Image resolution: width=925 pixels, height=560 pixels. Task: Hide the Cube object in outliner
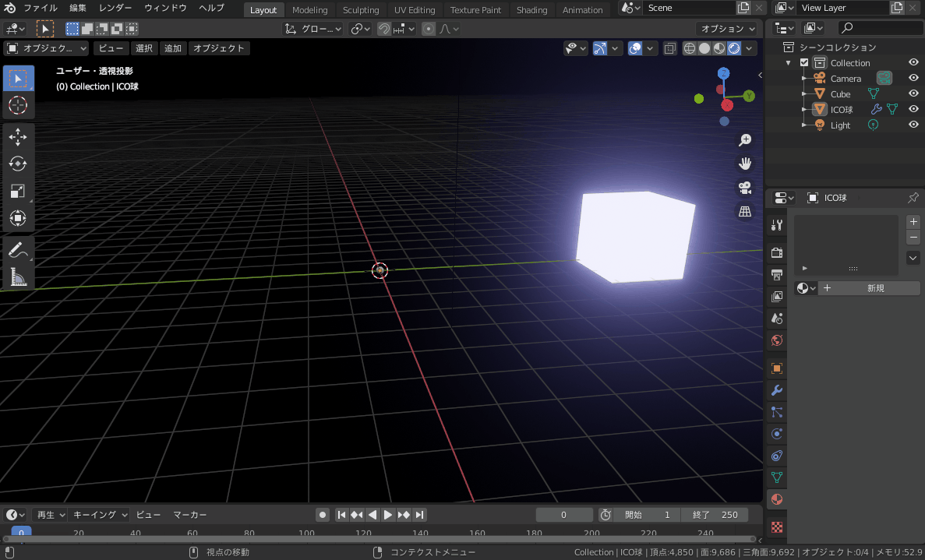[x=913, y=94]
